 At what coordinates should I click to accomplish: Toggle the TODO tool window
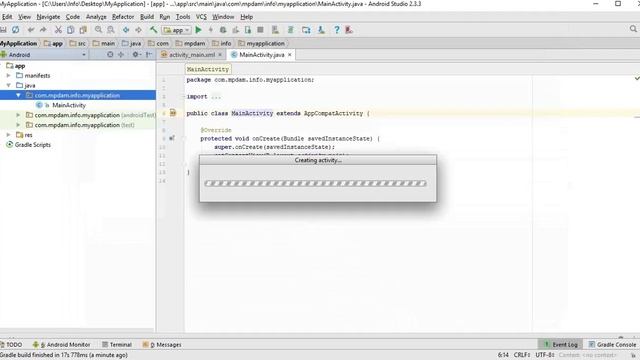coord(11,344)
